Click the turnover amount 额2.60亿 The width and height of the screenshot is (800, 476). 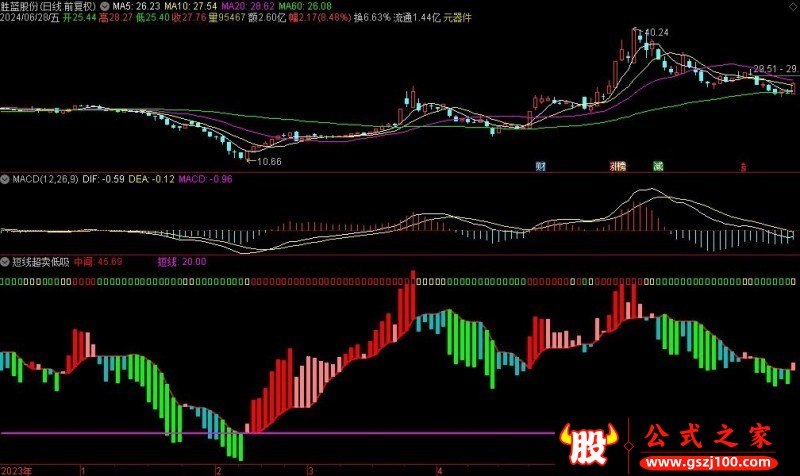pyautogui.click(x=267, y=17)
